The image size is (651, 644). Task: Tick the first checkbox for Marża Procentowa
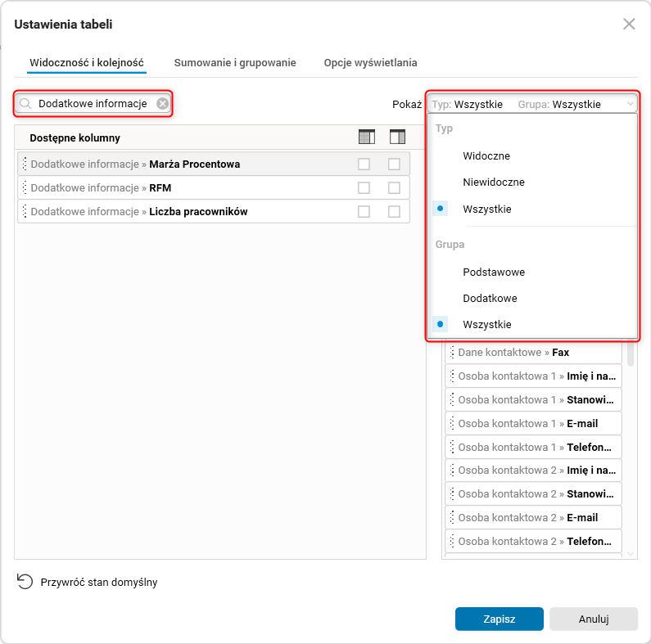coord(364,164)
